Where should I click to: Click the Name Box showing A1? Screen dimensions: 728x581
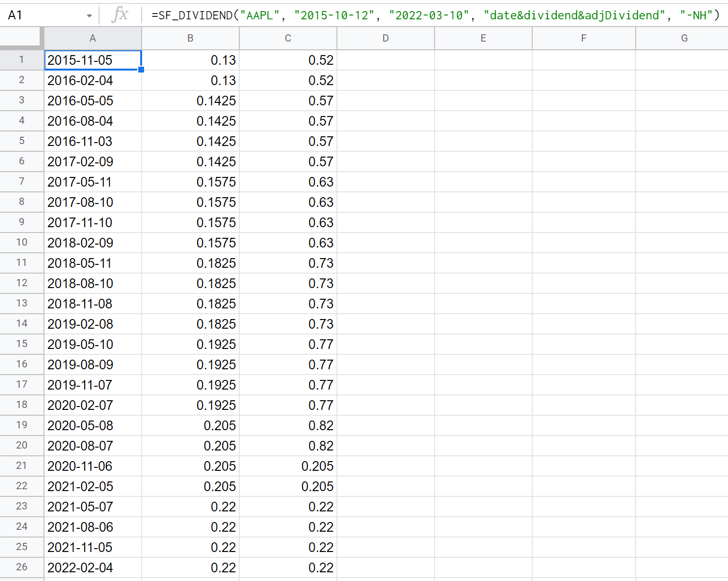pyautogui.click(x=15, y=15)
